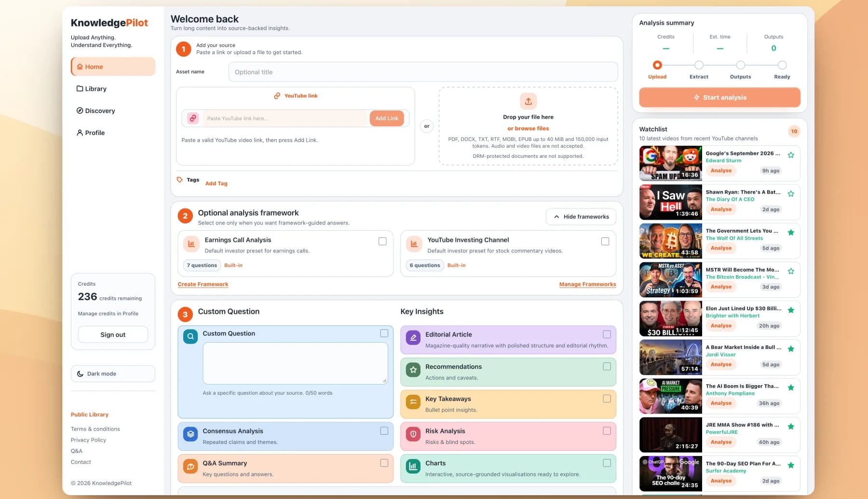The width and height of the screenshot is (868, 499).
Task: Open the I Saw Hell video thumbnail
Action: click(670, 202)
